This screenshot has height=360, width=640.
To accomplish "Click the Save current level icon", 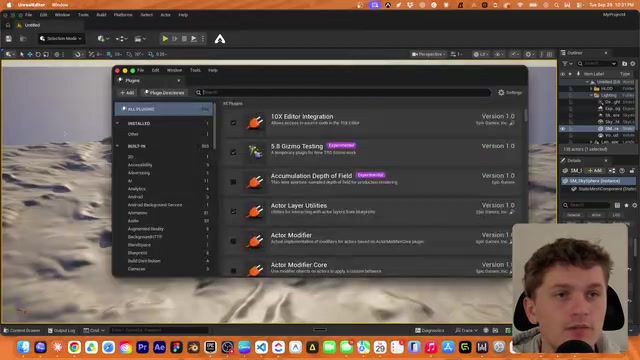I will coord(9,39).
